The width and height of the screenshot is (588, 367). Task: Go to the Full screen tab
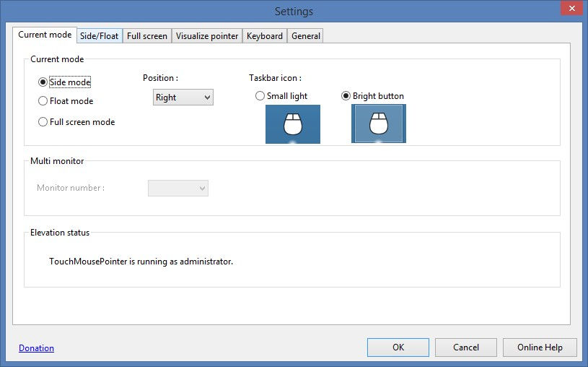pyautogui.click(x=147, y=36)
